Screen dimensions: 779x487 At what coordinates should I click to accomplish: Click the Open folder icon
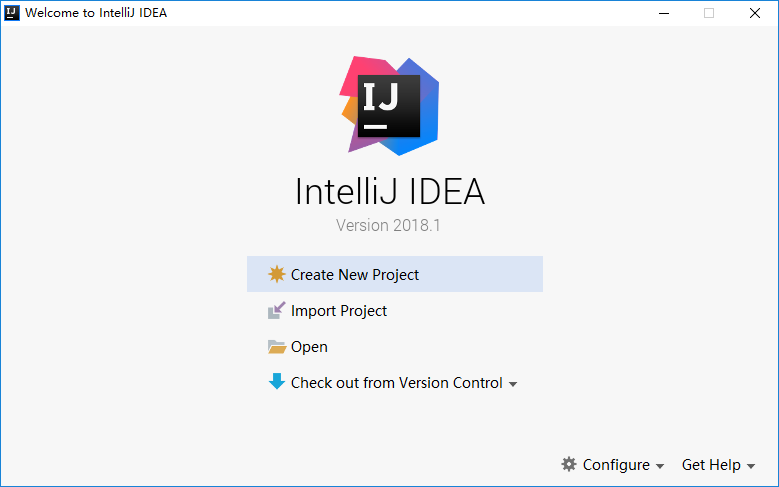(276, 346)
